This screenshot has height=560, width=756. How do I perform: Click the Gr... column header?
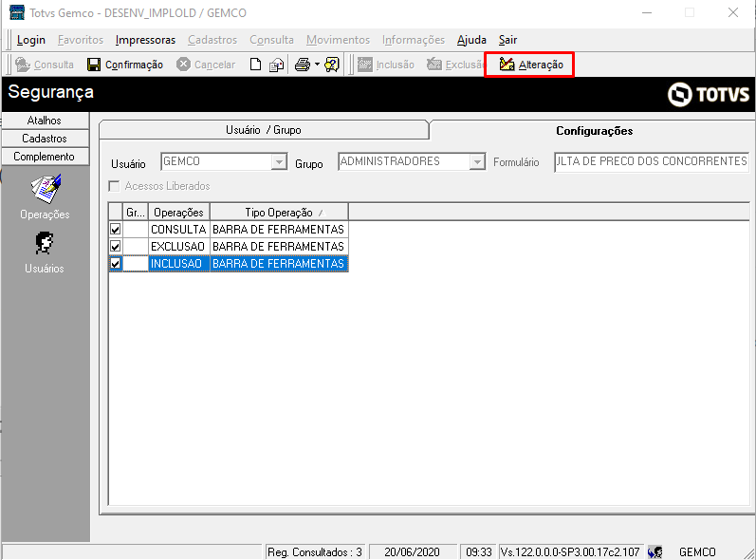(136, 213)
